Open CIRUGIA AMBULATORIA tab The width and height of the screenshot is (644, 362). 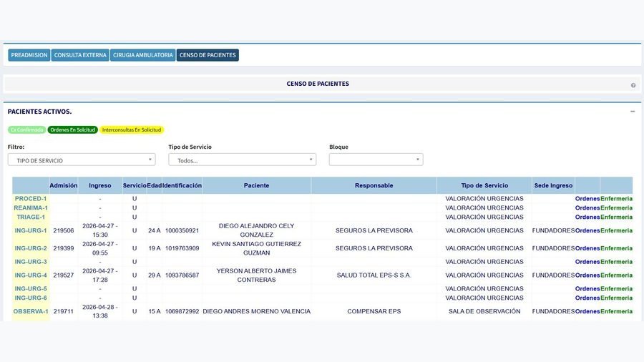[x=143, y=55]
